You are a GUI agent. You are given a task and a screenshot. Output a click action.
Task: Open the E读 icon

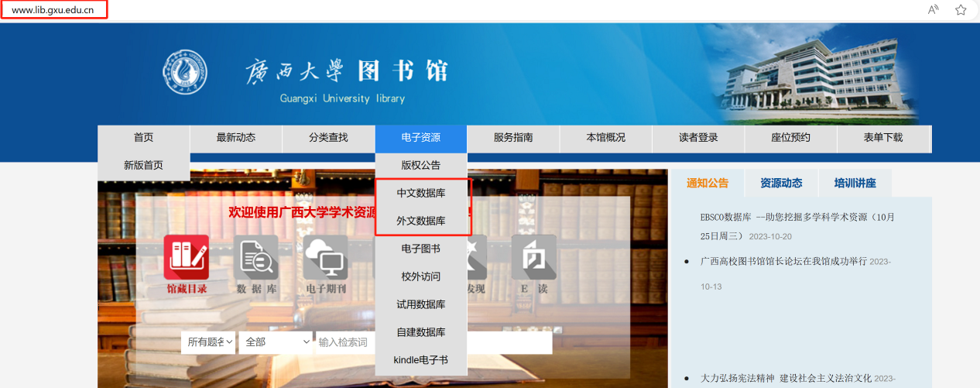(x=533, y=258)
